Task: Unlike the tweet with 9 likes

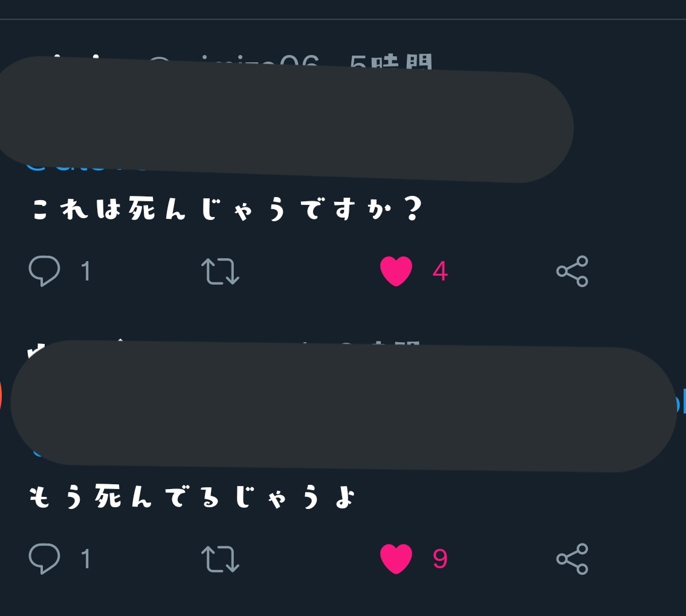Action: (396, 559)
